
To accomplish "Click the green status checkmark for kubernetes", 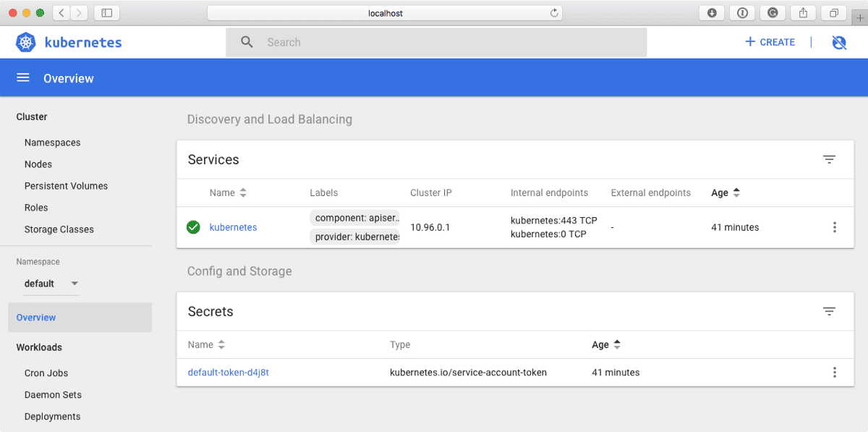I will click(193, 226).
